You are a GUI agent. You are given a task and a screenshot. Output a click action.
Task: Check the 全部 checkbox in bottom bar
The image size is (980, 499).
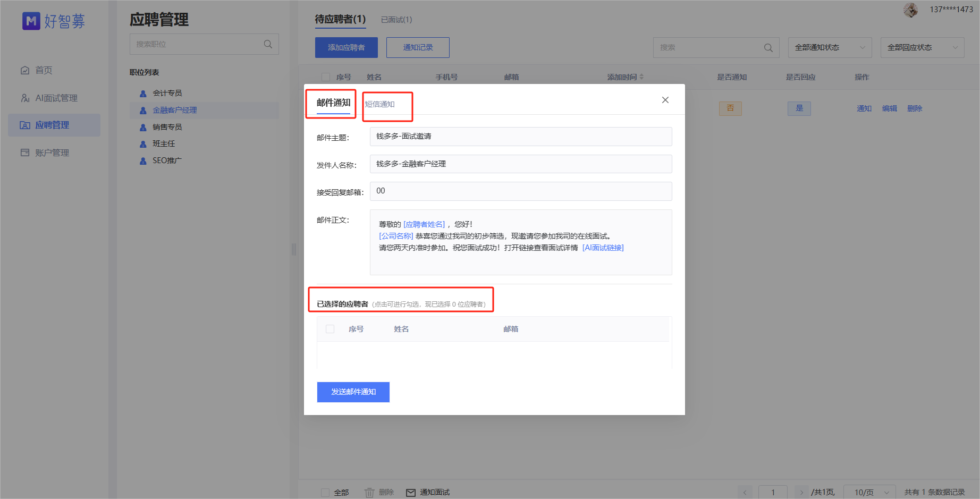click(x=326, y=493)
